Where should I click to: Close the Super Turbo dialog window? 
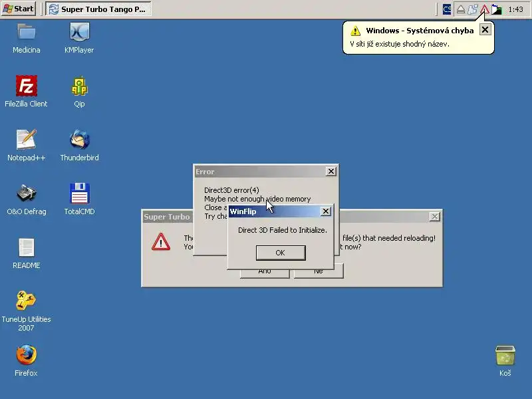click(x=435, y=217)
